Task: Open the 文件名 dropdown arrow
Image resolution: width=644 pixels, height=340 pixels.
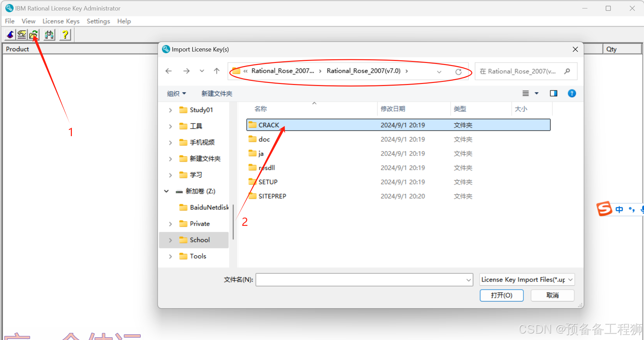Action: tap(469, 280)
